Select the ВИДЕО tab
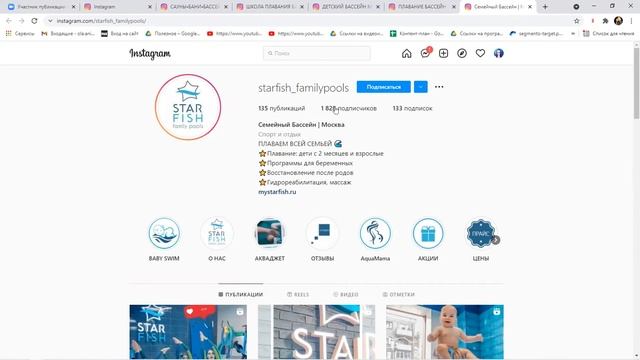 tap(345, 294)
